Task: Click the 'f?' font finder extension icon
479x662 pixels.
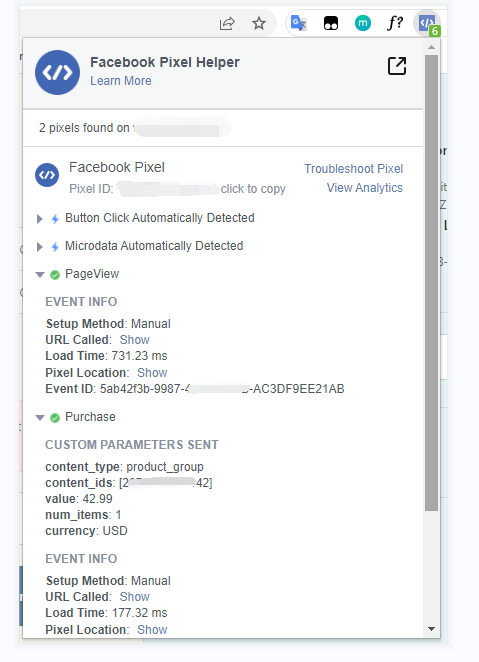Action: pos(395,23)
